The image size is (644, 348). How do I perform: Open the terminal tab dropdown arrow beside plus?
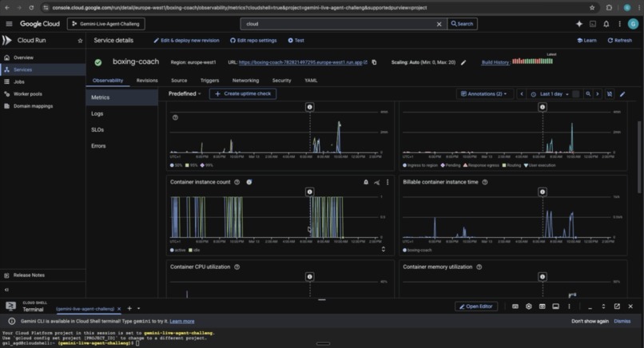pyautogui.click(x=138, y=309)
